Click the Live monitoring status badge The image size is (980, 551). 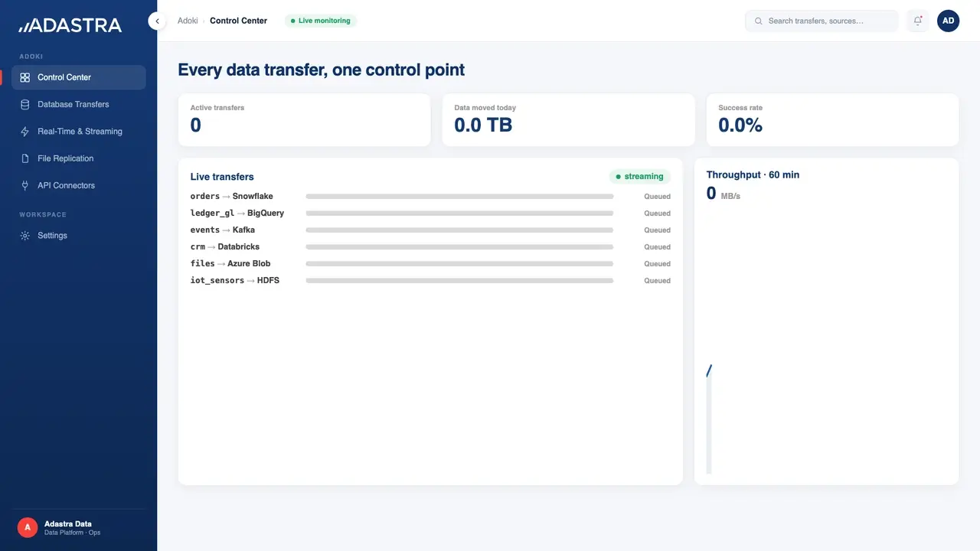(321, 21)
